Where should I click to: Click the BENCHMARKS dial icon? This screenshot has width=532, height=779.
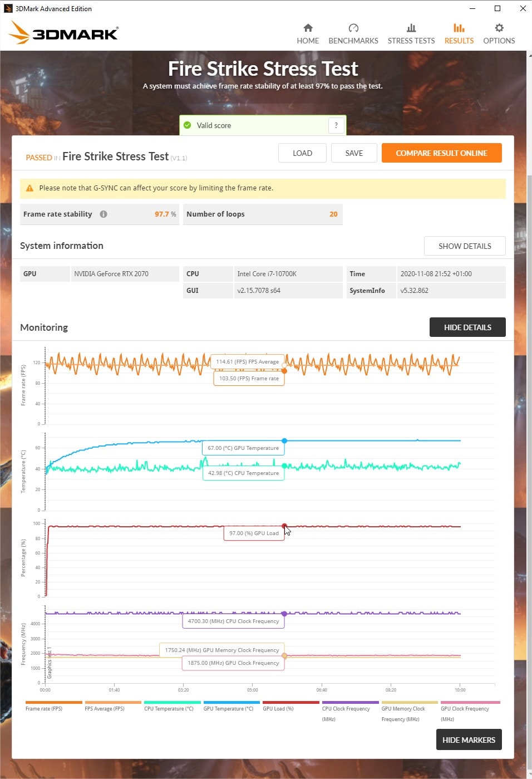[x=353, y=27]
